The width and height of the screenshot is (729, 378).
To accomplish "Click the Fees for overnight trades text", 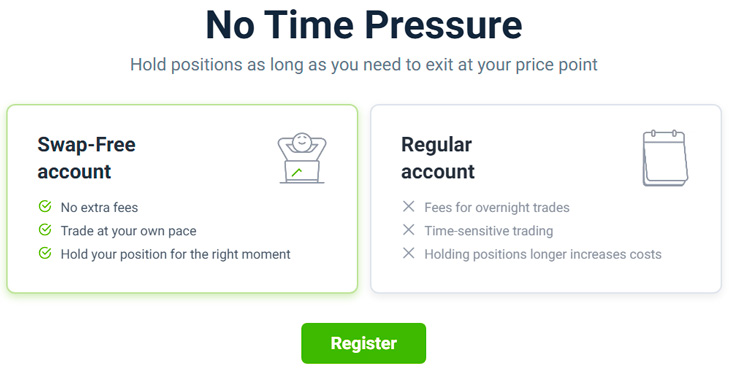I will pyautogui.click(x=497, y=207).
